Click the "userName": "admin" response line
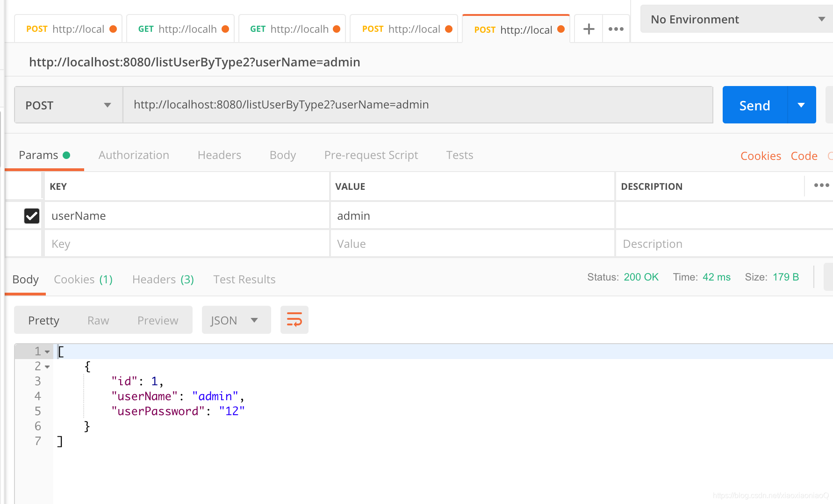 click(x=178, y=396)
